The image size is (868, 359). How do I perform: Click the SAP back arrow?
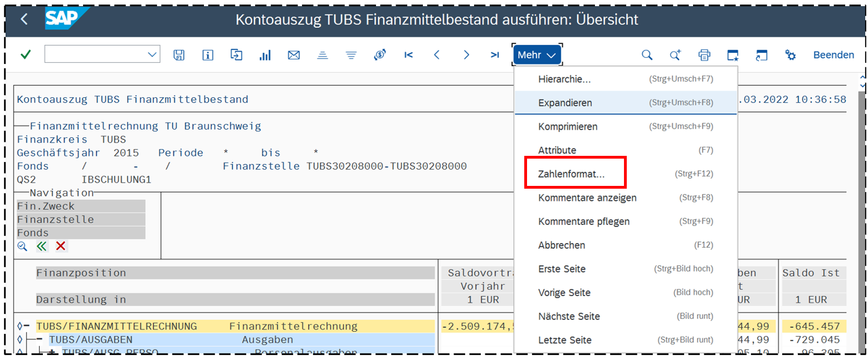[x=24, y=19]
